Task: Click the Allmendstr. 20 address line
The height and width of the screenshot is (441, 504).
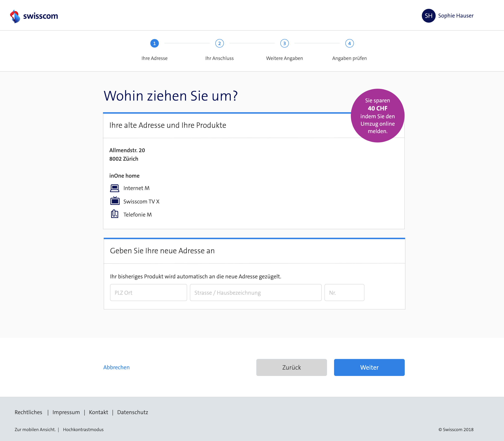Action: tap(127, 150)
